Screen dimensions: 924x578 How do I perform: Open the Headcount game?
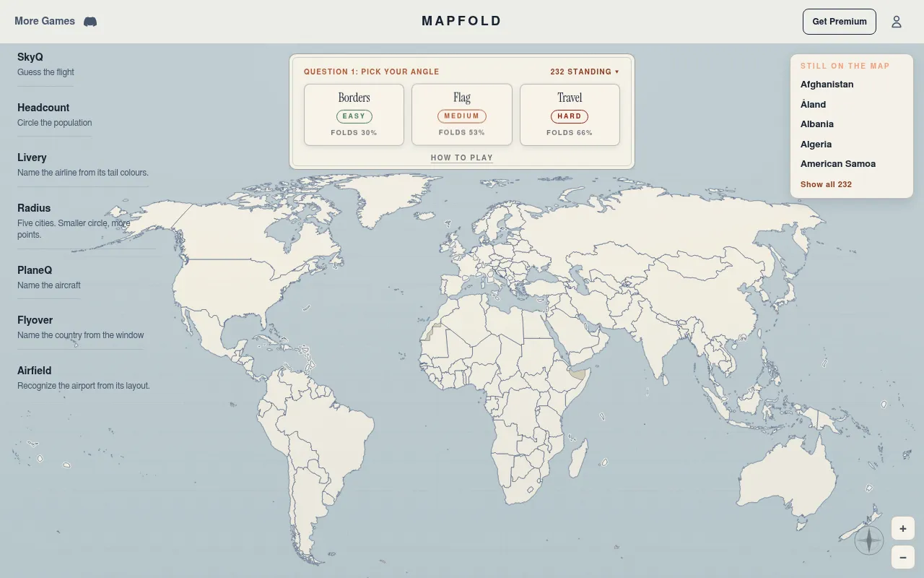[x=54, y=114]
